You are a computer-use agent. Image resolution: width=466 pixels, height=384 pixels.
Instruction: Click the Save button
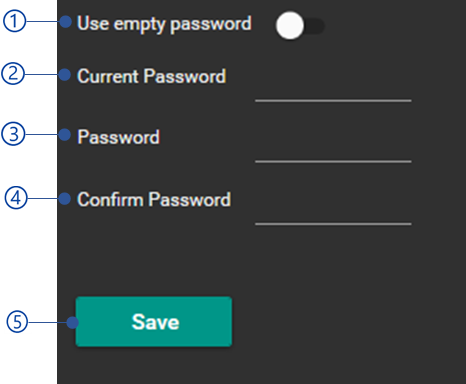click(x=154, y=322)
